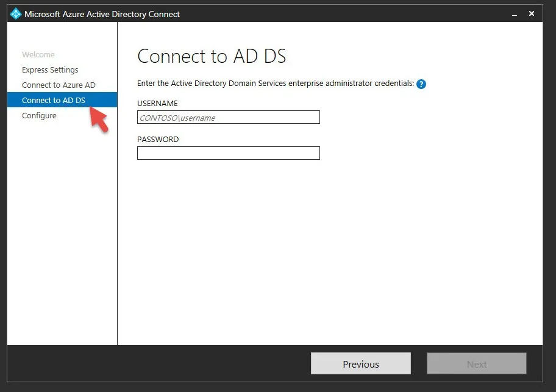The width and height of the screenshot is (556, 392).
Task: Click the PASSWORD field label
Action: [158, 140]
